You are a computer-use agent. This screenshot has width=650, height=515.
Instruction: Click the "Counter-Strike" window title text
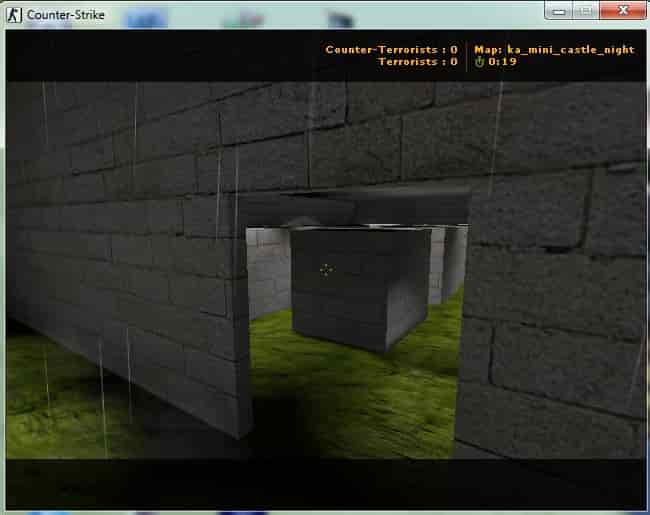(65, 15)
